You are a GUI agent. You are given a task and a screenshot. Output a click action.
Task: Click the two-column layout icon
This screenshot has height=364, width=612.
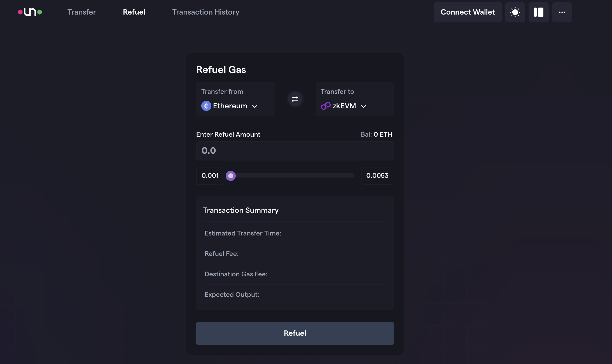pyautogui.click(x=538, y=12)
